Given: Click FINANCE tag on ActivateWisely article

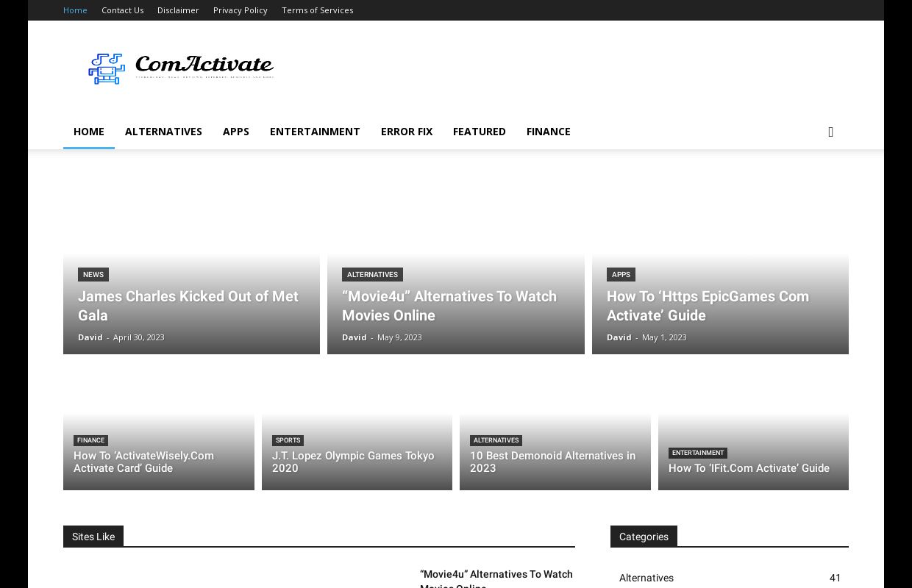Looking at the screenshot, I should [91, 440].
